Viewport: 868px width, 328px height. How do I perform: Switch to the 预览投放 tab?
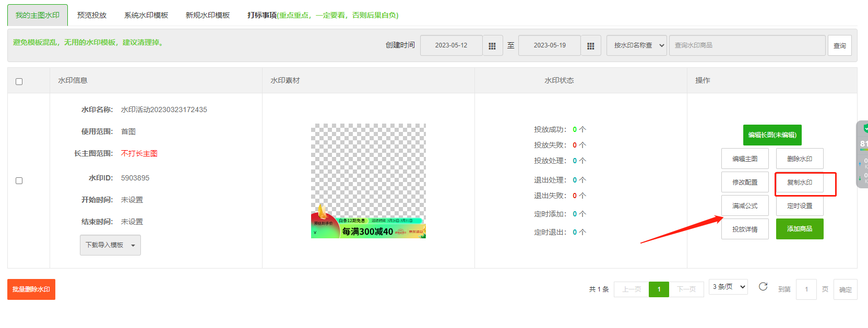click(92, 15)
